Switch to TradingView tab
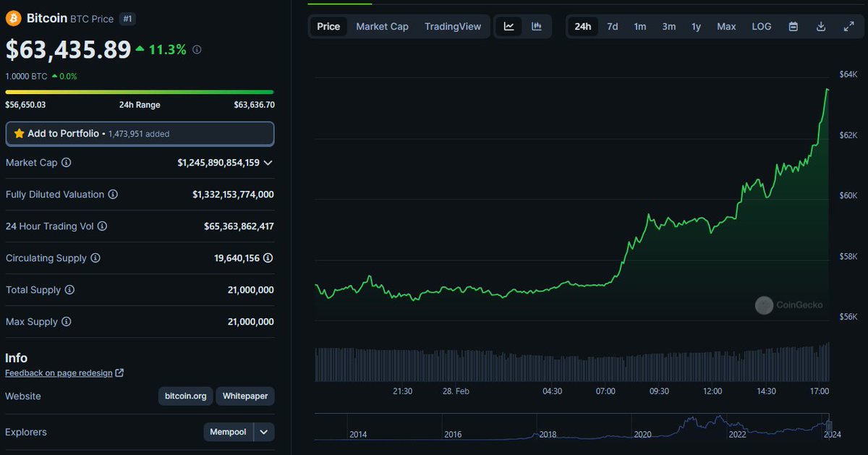The image size is (868, 455). [453, 27]
